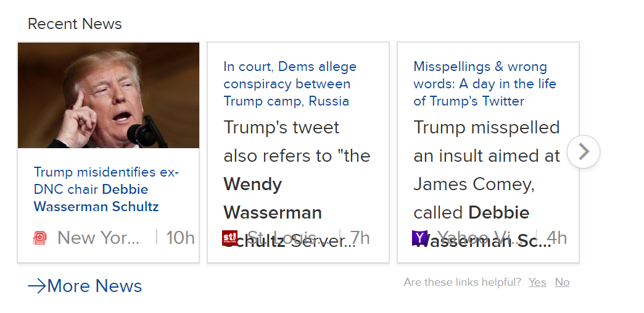Click the red St. Louis source icon

pyautogui.click(x=229, y=238)
